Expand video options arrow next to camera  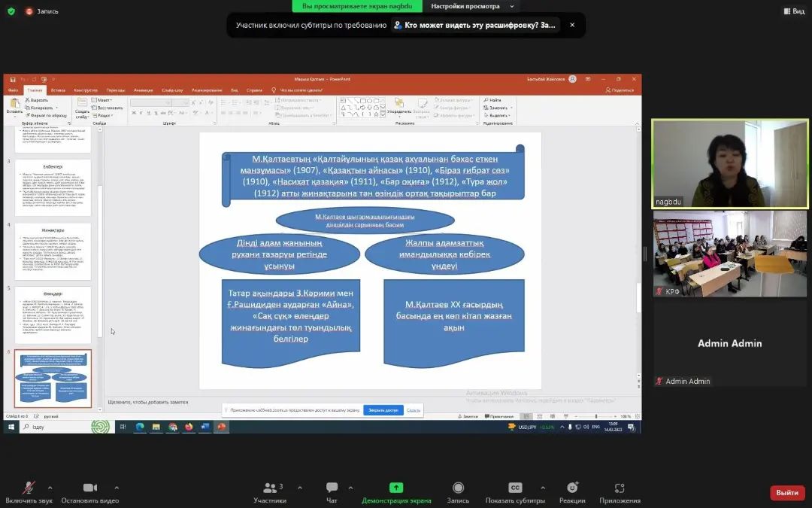(x=117, y=488)
